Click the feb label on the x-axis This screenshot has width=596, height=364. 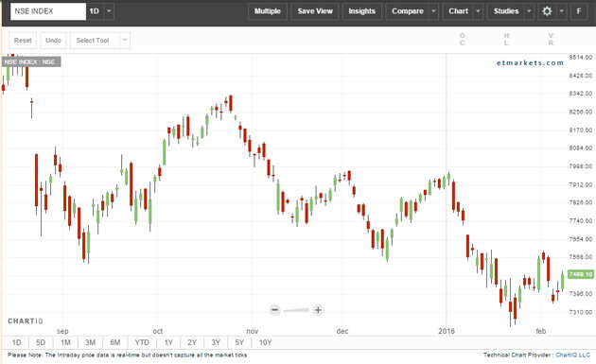click(541, 331)
